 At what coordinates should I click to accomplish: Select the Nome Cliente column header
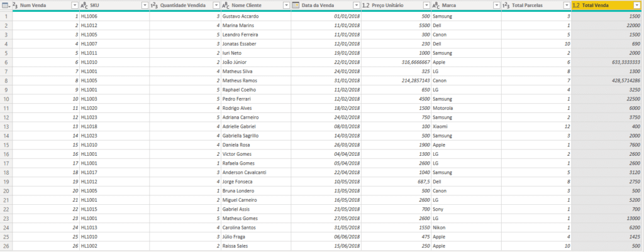(256, 5)
